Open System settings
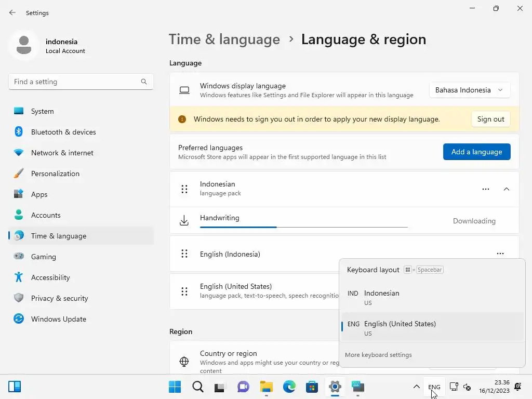The image size is (532, 399). coord(81,111)
